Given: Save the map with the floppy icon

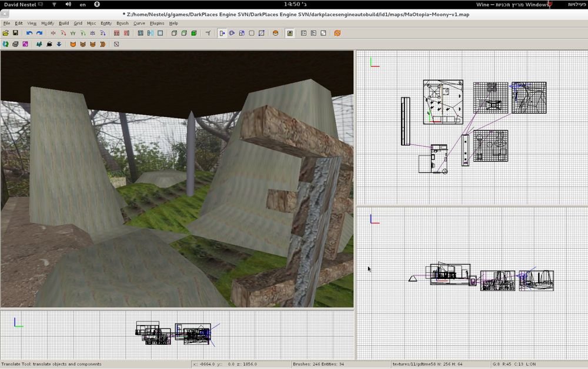Looking at the screenshot, I should pyautogui.click(x=15, y=33).
